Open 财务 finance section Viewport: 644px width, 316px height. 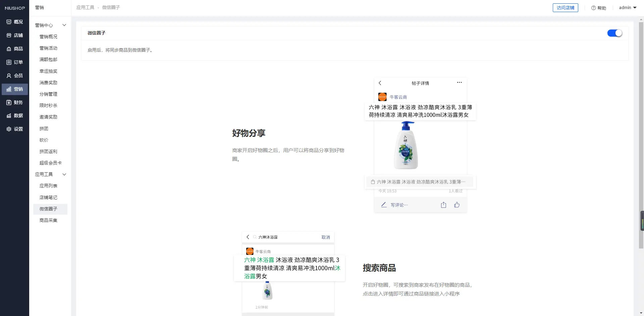pos(14,102)
